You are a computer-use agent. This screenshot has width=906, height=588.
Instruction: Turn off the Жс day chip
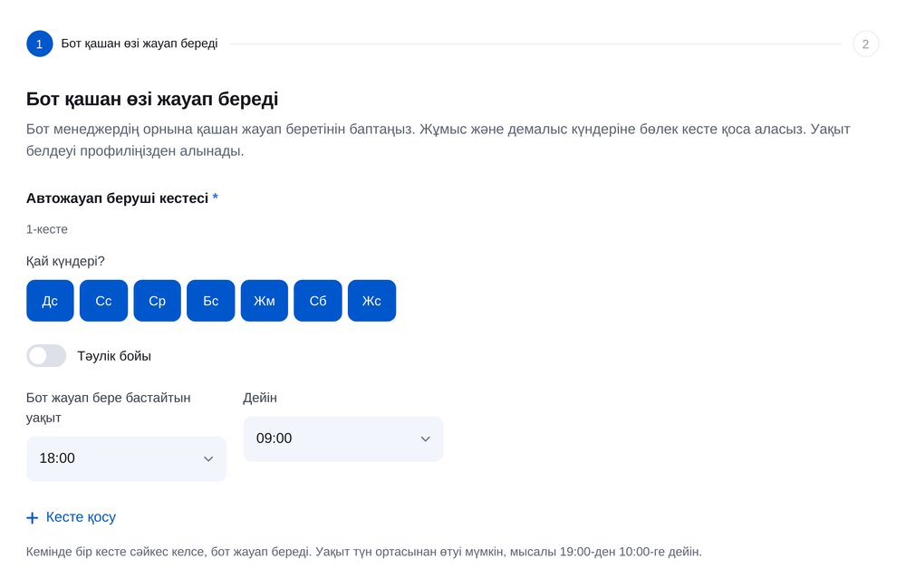pos(371,301)
